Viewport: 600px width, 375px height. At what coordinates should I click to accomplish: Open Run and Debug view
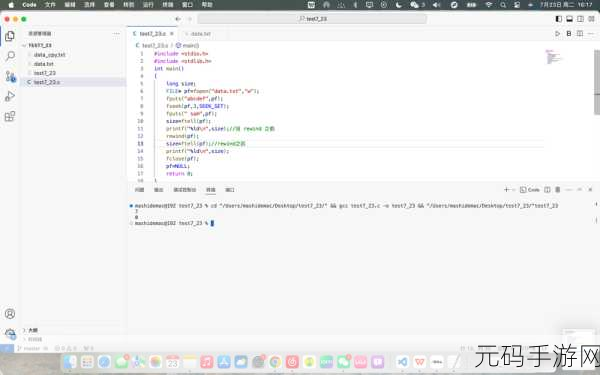point(10,96)
